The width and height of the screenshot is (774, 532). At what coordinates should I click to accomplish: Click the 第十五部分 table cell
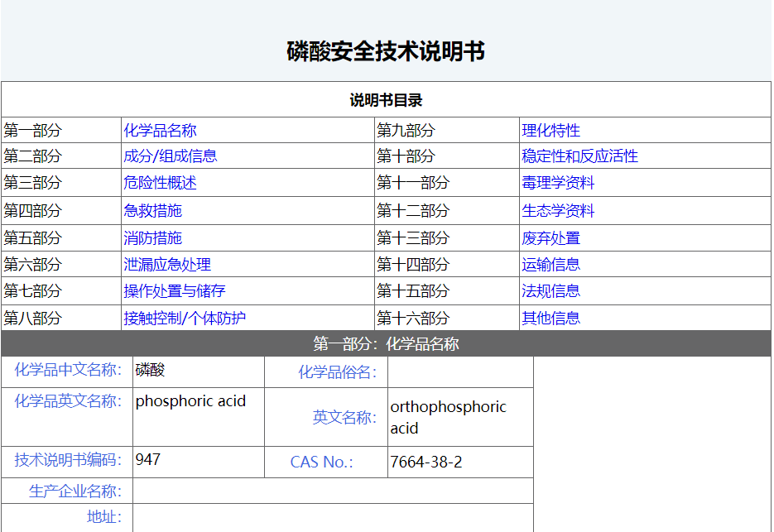[x=447, y=290]
